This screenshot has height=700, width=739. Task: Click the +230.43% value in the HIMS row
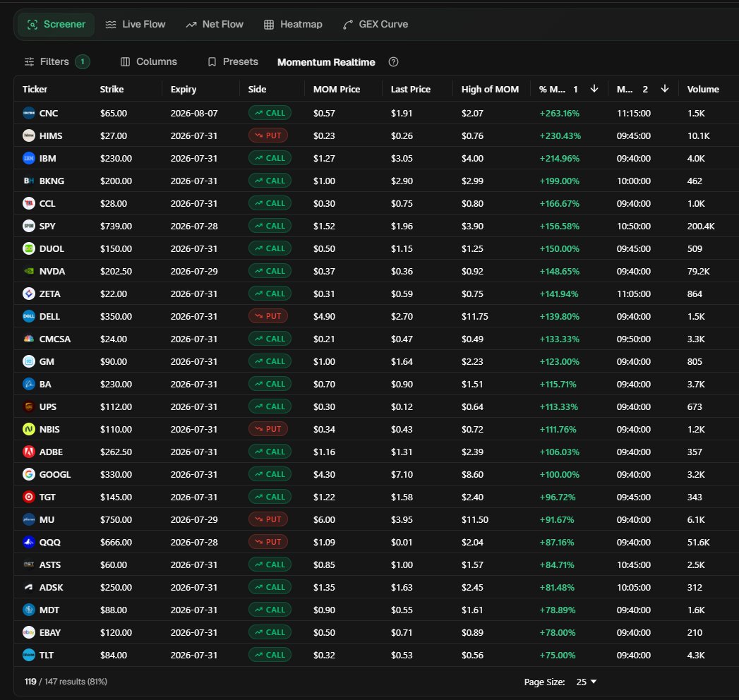coord(560,135)
